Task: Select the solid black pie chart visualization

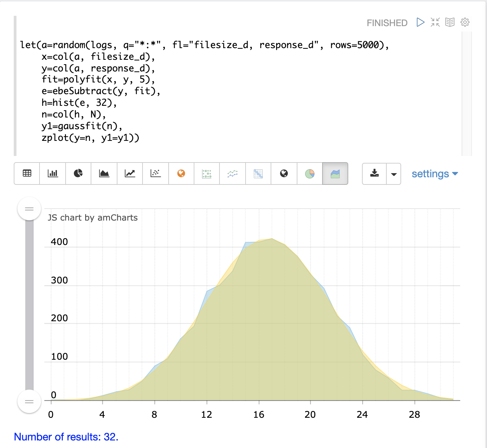Action: point(78,173)
